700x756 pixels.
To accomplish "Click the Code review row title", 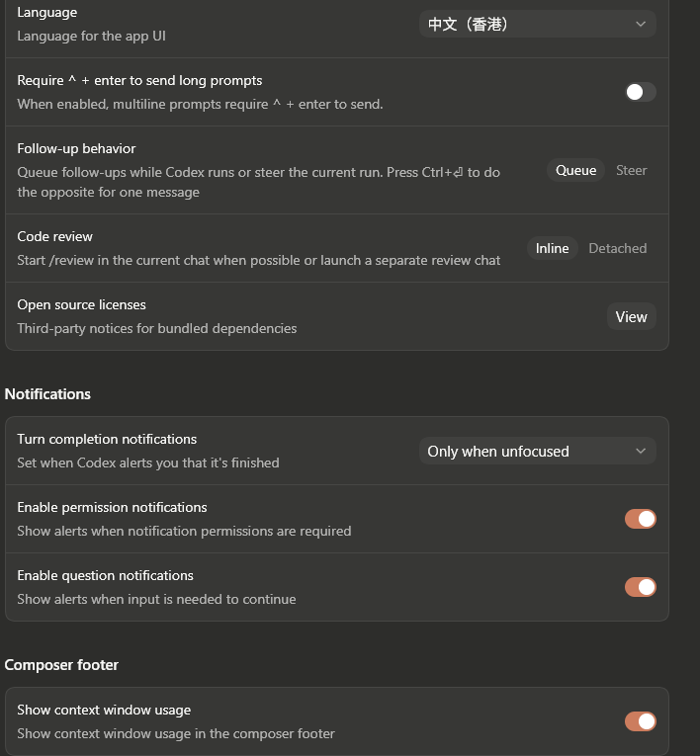I will pos(55,236).
